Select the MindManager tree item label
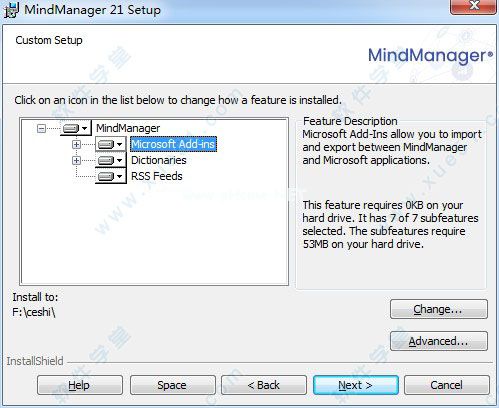 pos(128,128)
